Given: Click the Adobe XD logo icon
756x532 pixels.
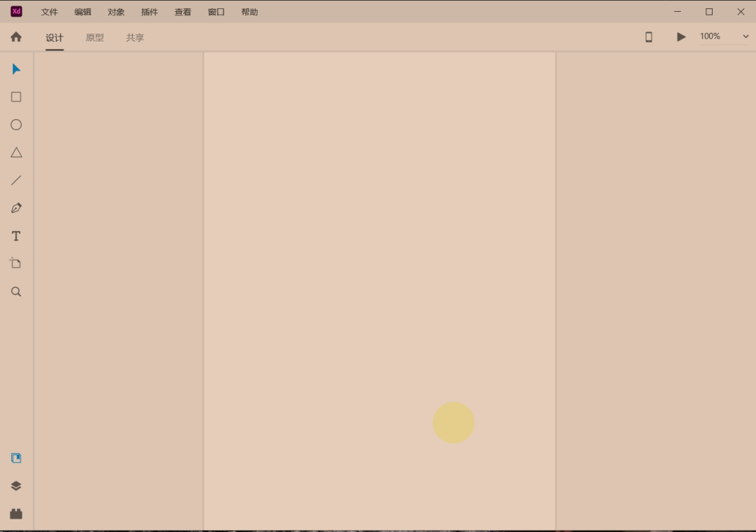Looking at the screenshot, I should 16,12.
